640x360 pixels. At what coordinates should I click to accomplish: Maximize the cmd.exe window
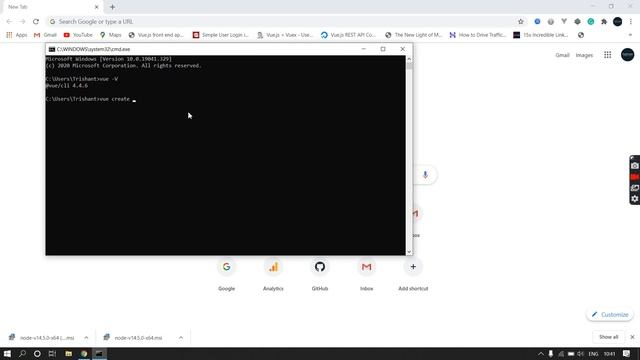[x=383, y=49]
